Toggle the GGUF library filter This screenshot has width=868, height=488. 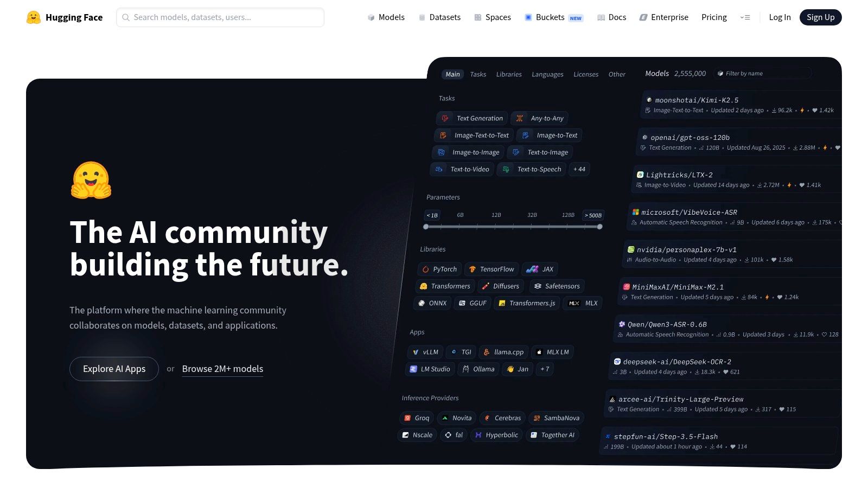(x=473, y=303)
